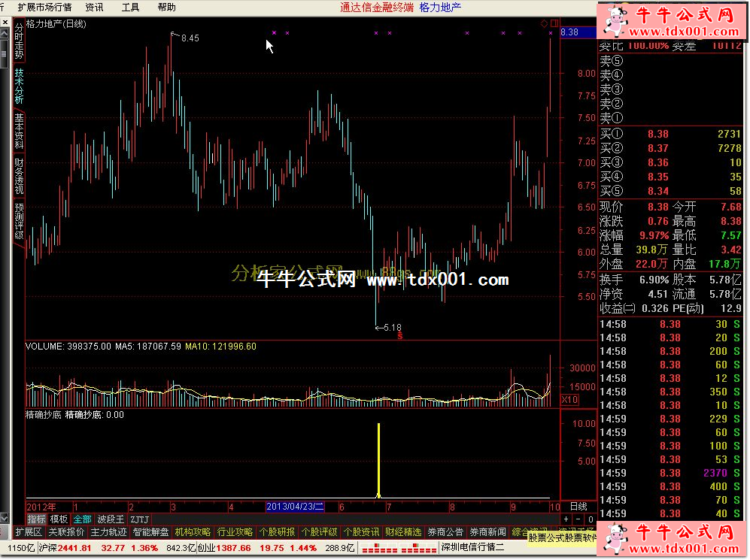Image resolution: width=750 pixels, height=560 pixels.
Task: Open the 关联报价 bottom tab
Action: pyautogui.click(x=66, y=532)
